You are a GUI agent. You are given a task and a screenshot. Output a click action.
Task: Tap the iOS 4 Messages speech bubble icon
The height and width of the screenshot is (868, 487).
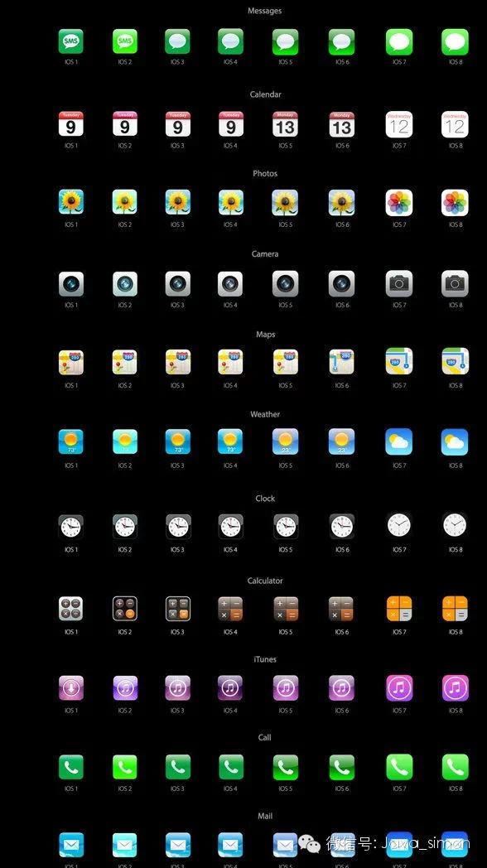point(230,41)
